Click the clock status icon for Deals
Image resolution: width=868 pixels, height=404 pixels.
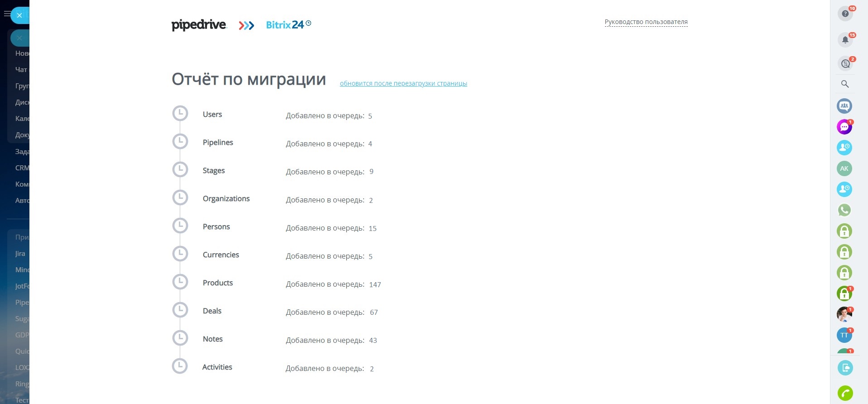[180, 310]
